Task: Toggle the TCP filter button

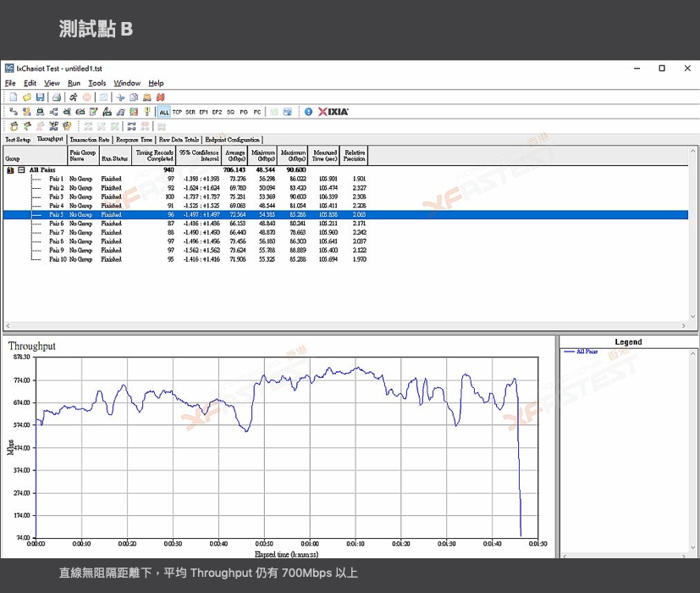Action: tap(178, 112)
